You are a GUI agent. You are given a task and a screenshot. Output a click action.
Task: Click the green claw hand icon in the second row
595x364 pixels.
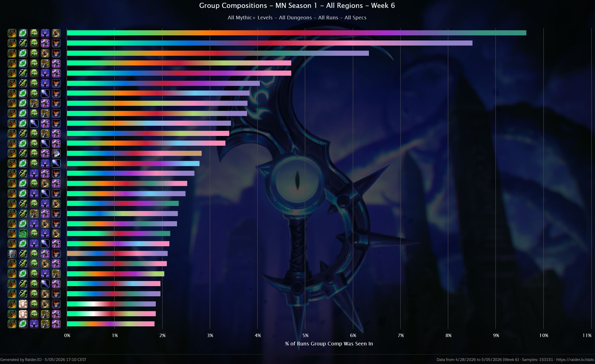coord(23,43)
